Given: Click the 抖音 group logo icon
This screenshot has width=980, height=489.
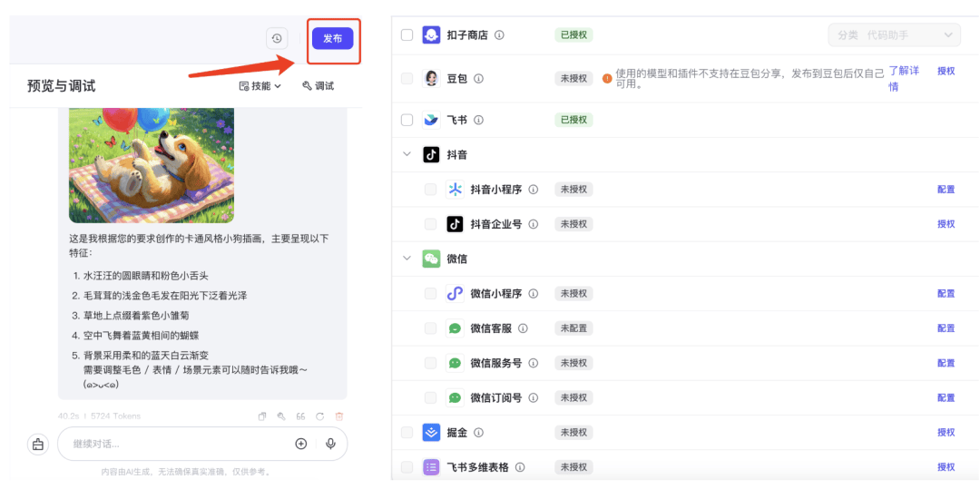Looking at the screenshot, I should [431, 154].
